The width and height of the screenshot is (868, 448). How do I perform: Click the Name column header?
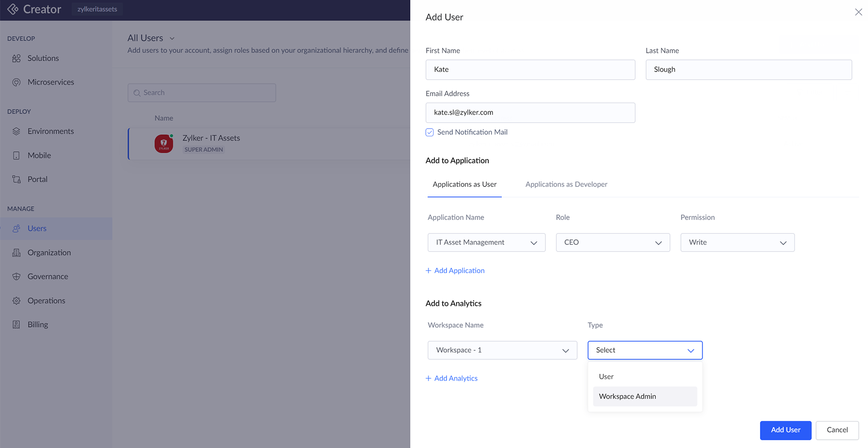(x=164, y=119)
